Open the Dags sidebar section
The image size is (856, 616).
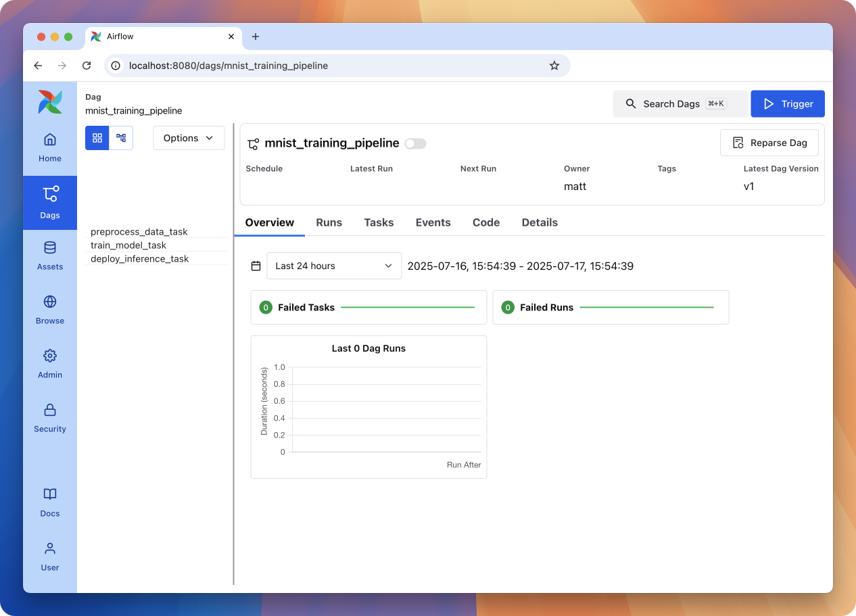(x=50, y=203)
